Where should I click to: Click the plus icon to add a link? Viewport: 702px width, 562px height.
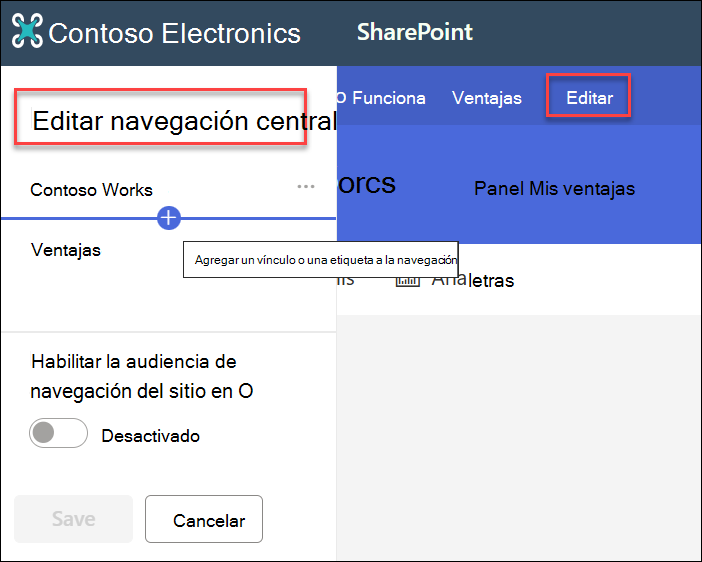click(169, 218)
